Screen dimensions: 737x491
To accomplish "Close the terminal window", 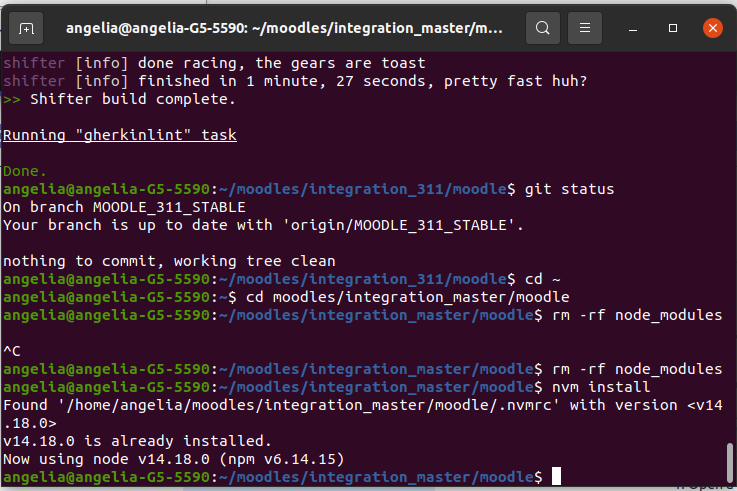I will coord(713,28).
